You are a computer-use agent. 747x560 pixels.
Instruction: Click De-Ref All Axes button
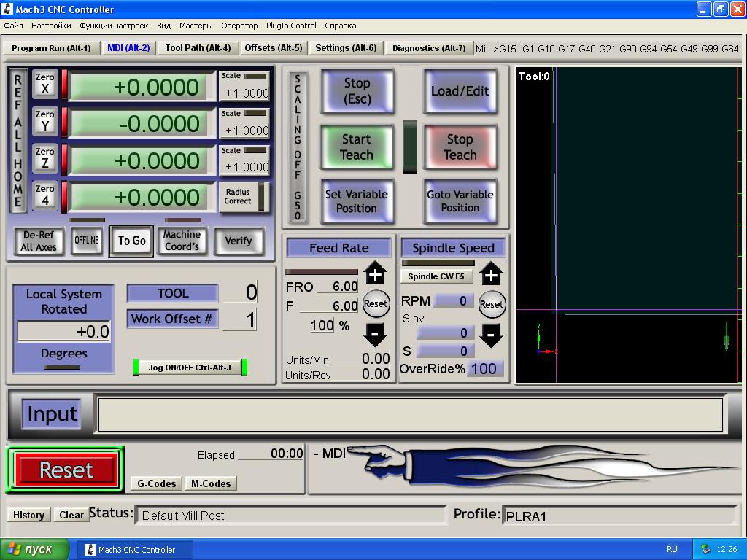[x=39, y=241]
